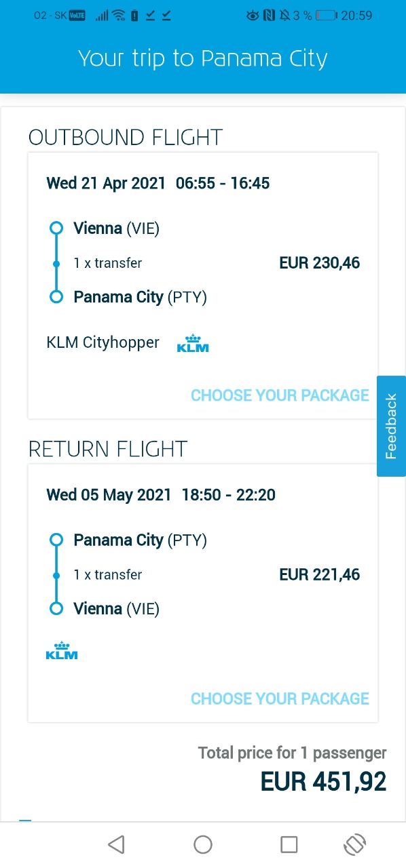Tap the Android home circle button
This screenshot has width=406, height=868.
coord(203,844)
